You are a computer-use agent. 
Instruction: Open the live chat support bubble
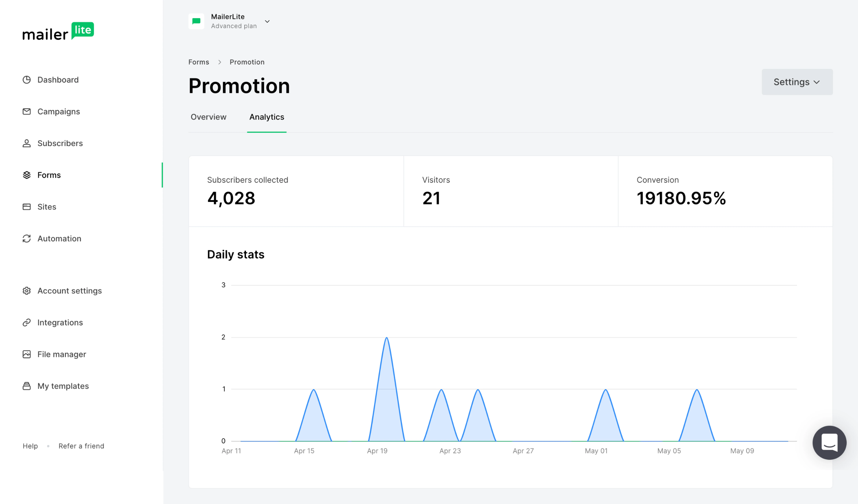[x=829, y=442]
